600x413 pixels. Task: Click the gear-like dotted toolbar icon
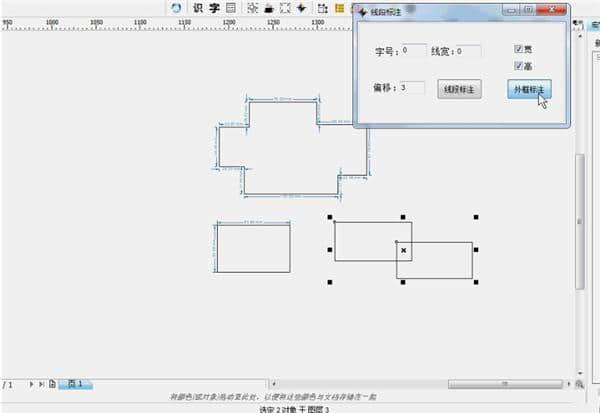(253, 8)
